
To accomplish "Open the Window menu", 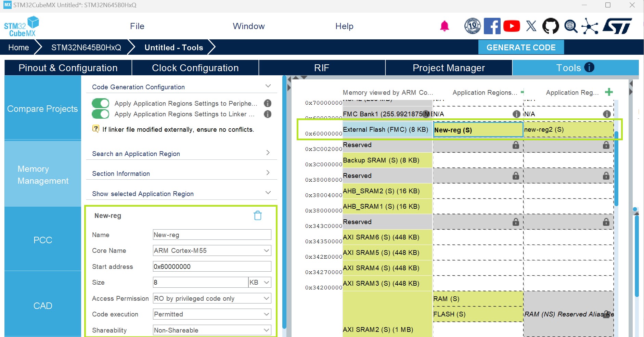I will (x=249, y=26).
